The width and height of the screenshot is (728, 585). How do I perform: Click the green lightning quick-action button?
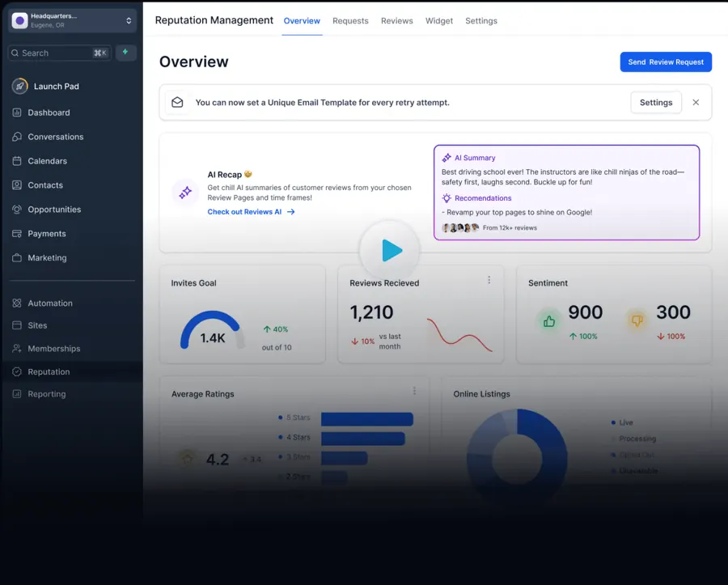coord(125,53)
